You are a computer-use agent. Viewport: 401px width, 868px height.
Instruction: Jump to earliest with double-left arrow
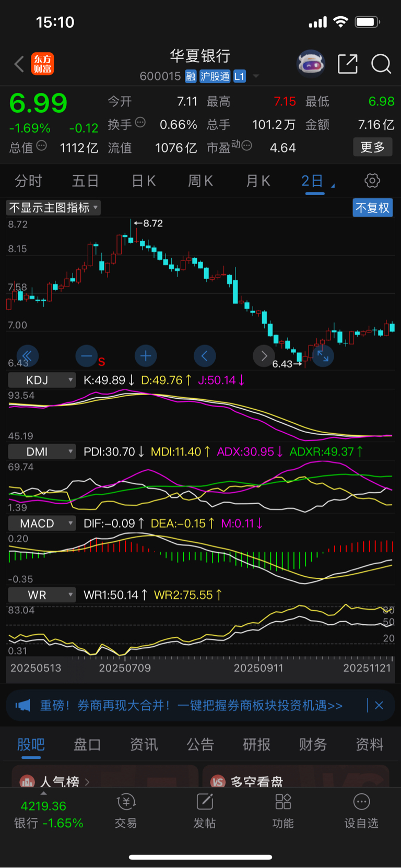click(28, 356)
